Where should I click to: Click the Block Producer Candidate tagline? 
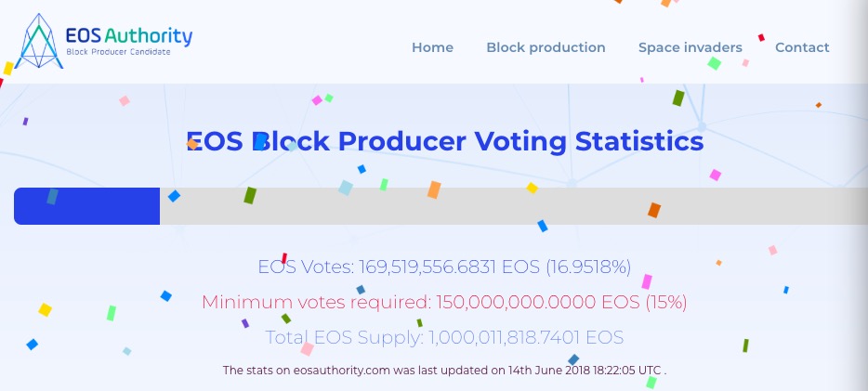click(x=118, y=52)
